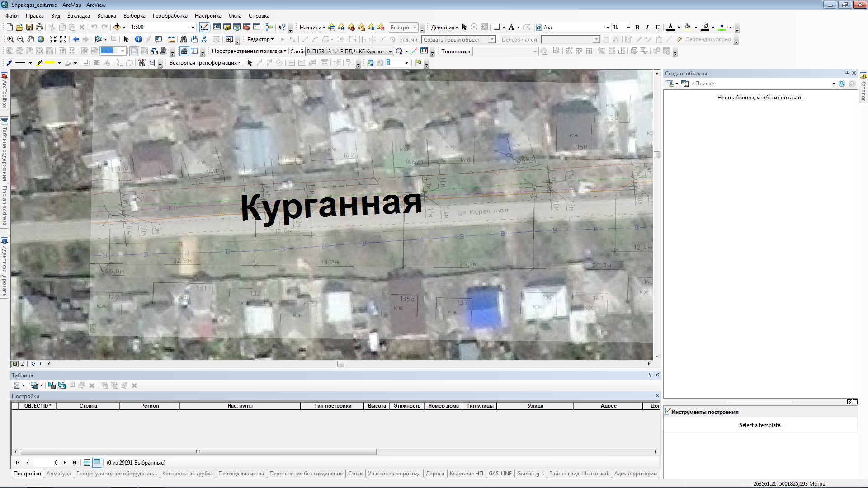Select the Measure tool
The image size is (868, 488).
(x=171, y=39)
